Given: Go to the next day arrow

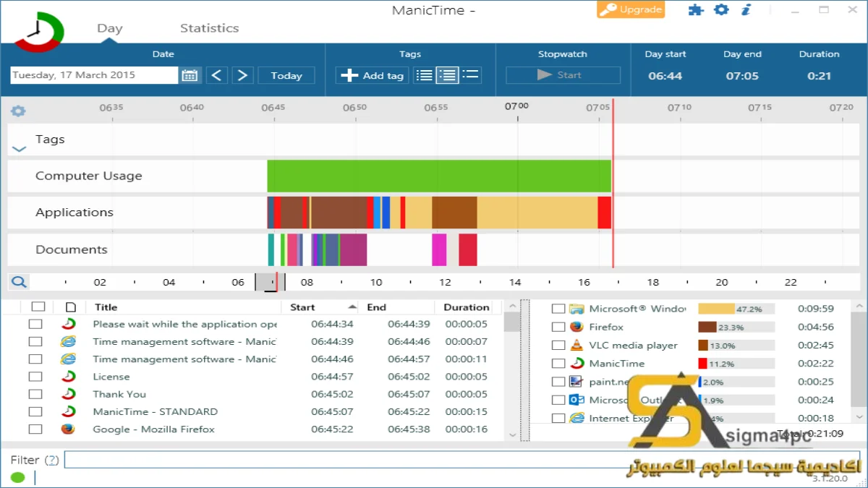Looking at the screenshot, I should click(x=242, y=75).
